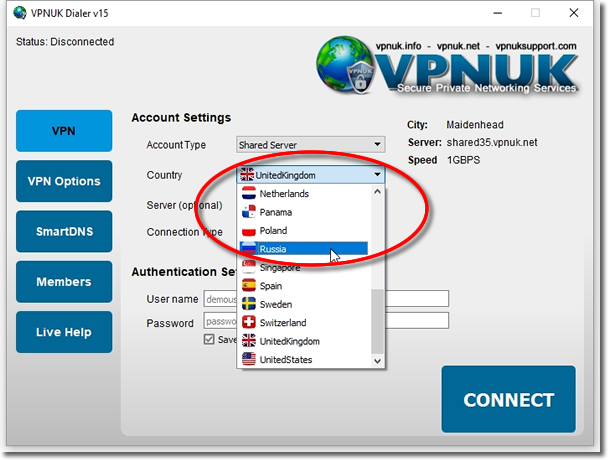Click the country list scroll up arrow

377,192
